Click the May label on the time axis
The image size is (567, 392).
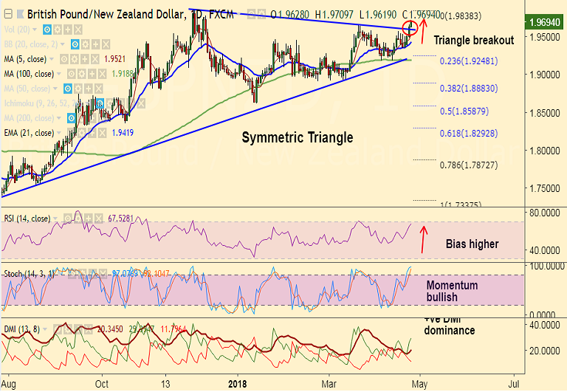pos(419,384)
